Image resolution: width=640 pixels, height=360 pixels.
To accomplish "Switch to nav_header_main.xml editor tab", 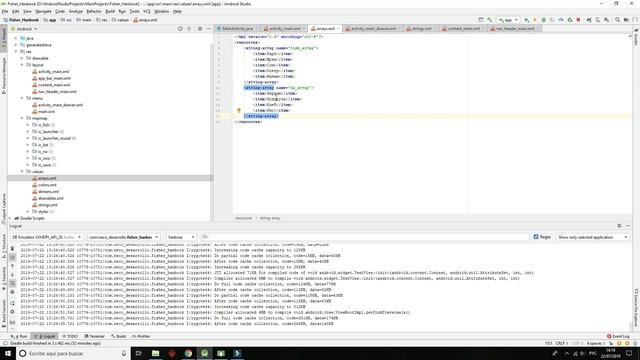I will point(515,29).
